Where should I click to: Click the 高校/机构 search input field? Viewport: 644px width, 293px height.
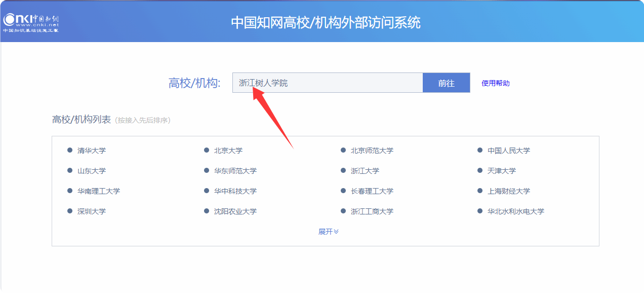327,83
